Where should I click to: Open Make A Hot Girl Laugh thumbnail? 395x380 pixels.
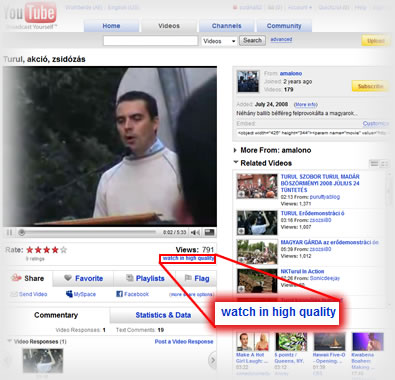point(253,342)
